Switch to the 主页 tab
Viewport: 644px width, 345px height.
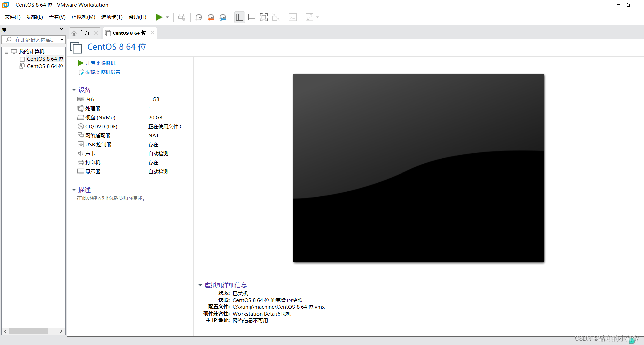84,33
